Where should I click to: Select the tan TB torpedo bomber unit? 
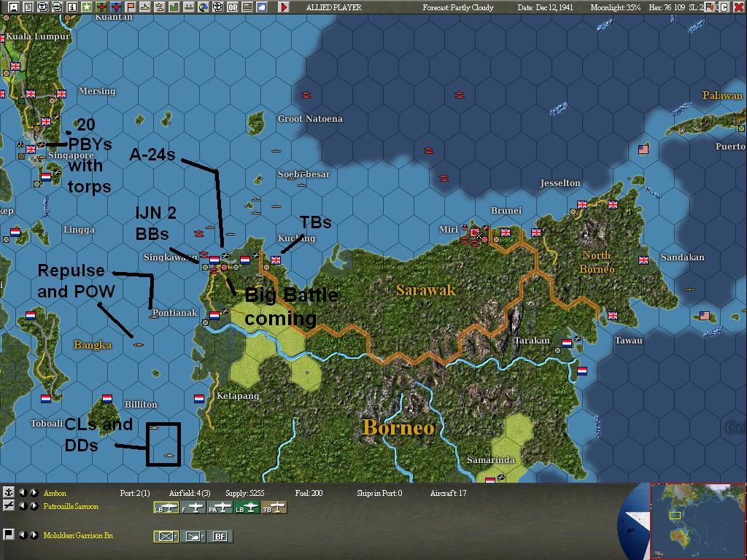(274, 508)
